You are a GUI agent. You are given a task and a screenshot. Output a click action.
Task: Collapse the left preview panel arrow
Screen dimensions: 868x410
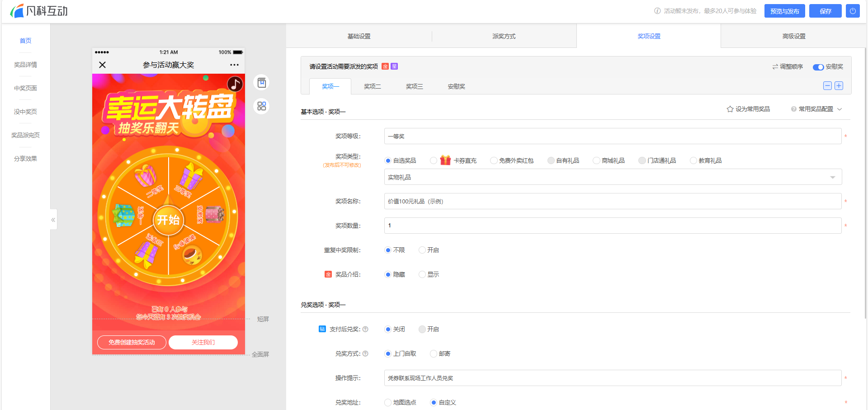[x=53, y=220]
